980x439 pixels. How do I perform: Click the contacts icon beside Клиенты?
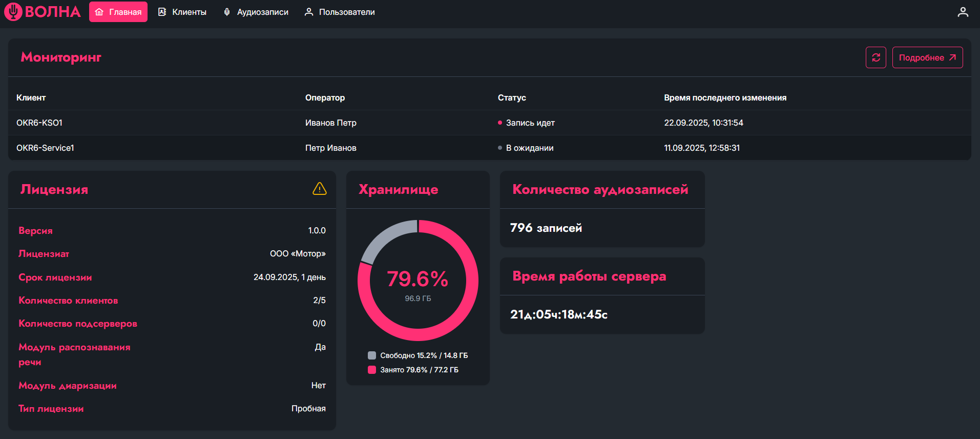tap(162, 12)
